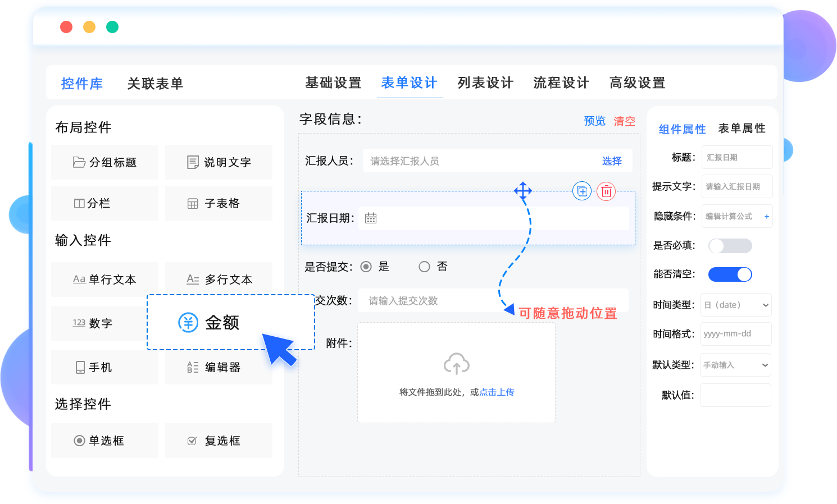Add the 编辑器 editor control
Image resolution: width=837 pixels, height=504 pixels.
tap(219, 367)
